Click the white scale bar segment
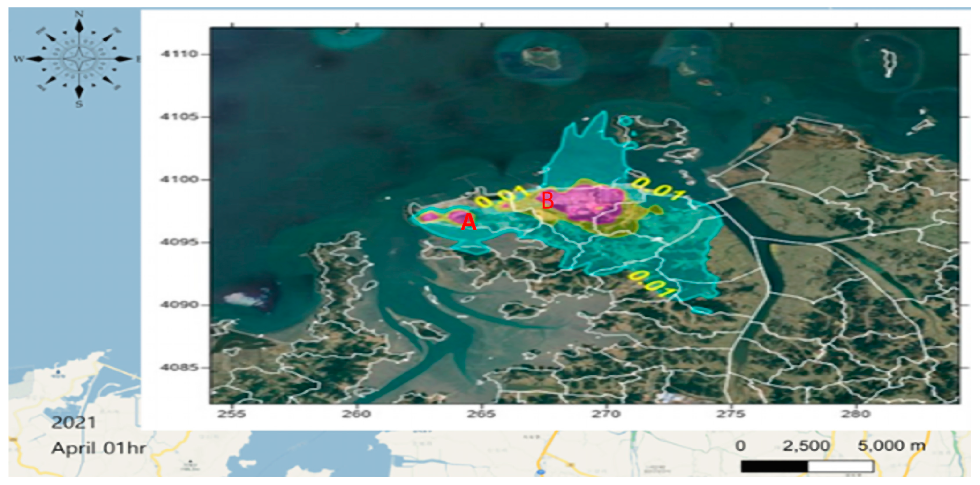980x485 pixels. (x=840, y=466)
